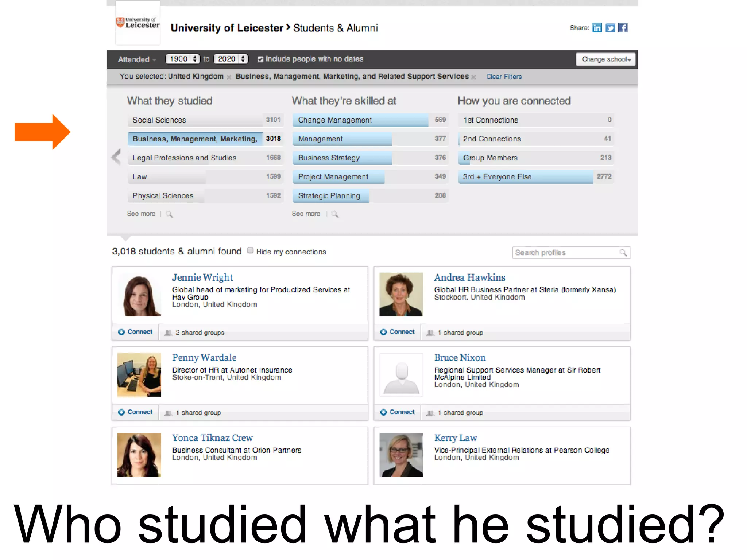Filter by Management skill

[x=370, y=139]
